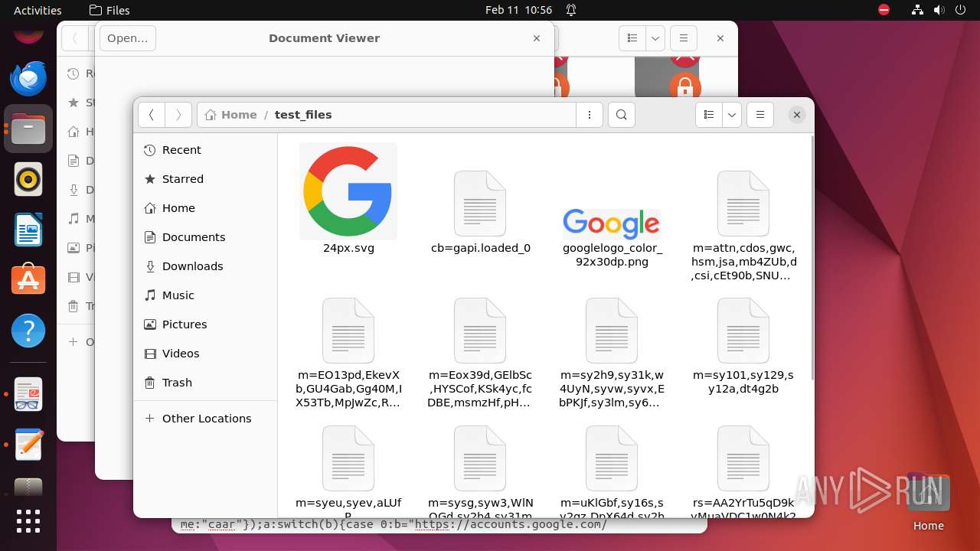980x551 pixels.
Task: Open Ubuntu Software from the dock
Action: click(28, 281)
